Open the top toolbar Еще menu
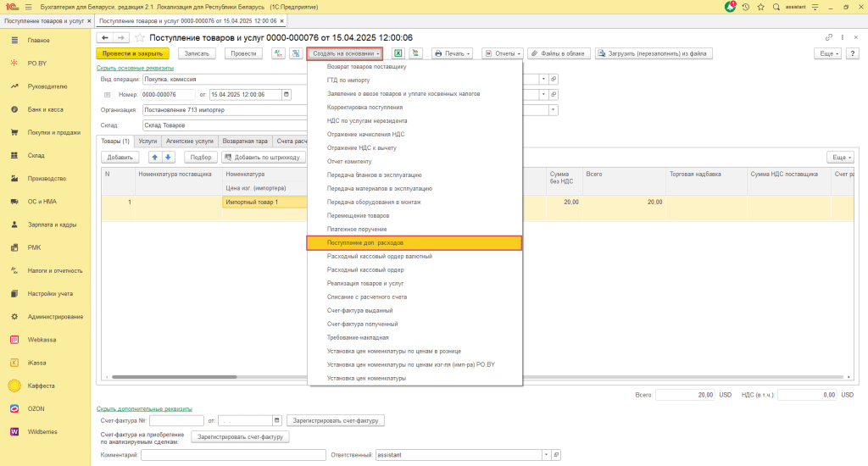The height and width of the screenshot is (466, 868). 829,53
